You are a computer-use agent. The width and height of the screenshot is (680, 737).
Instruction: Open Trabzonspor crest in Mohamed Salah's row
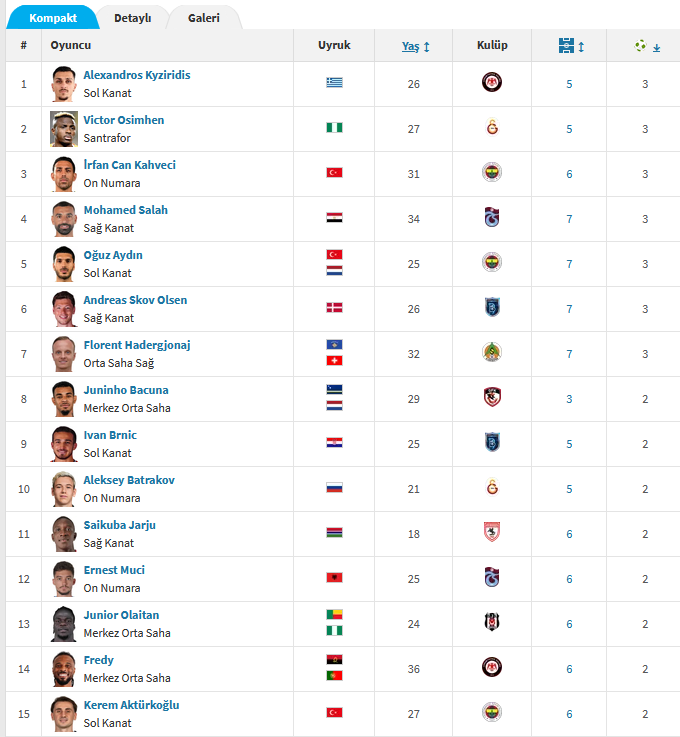492,217
